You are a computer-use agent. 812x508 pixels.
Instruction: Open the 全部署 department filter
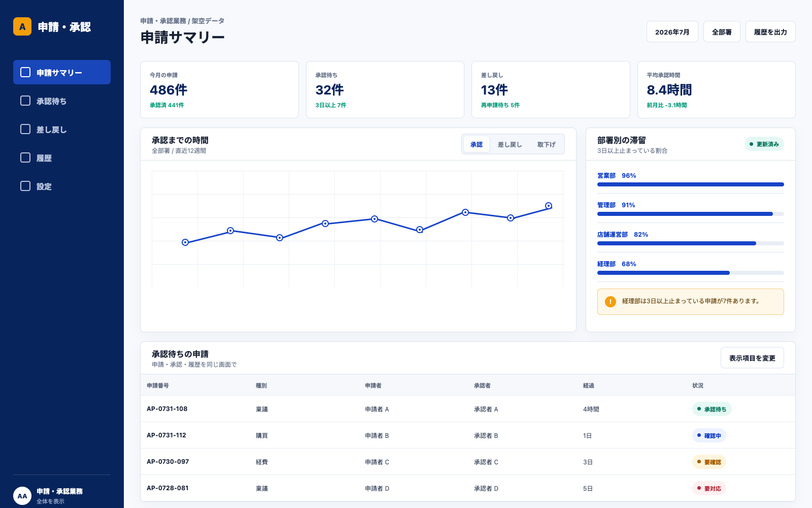pos(722,31)
